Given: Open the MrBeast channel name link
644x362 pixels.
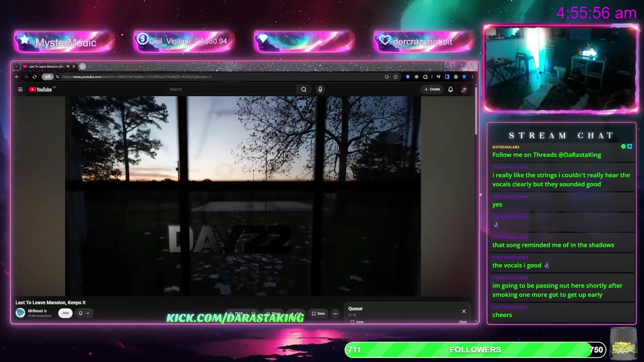Looking at the screenshot, I should pyautogui.click(x=35, y=311).
